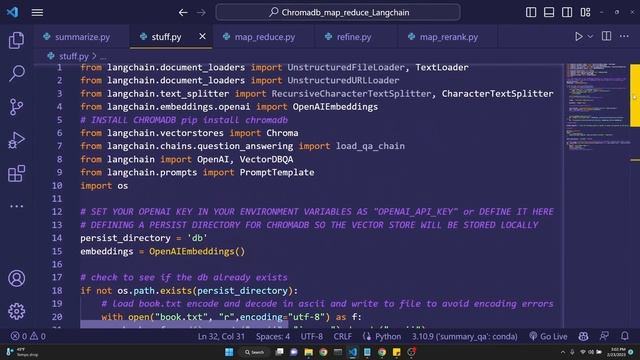Toggle the primary side bar layout button

(x=531, y=12)
